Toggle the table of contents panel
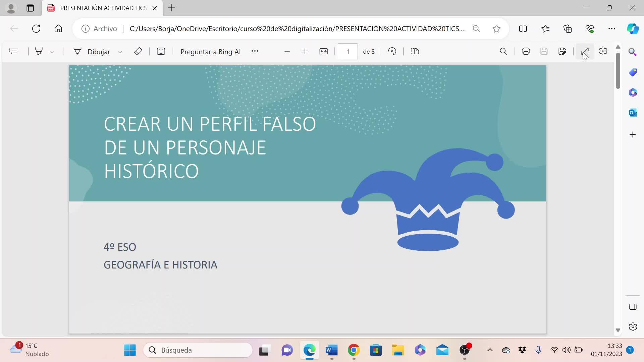The height and width of the screenshot is (362, 644). click(x=13, y=52)
